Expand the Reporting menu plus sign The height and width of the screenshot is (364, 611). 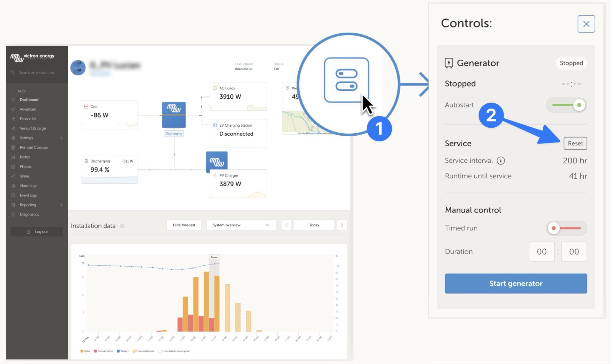tap(61, 205)
